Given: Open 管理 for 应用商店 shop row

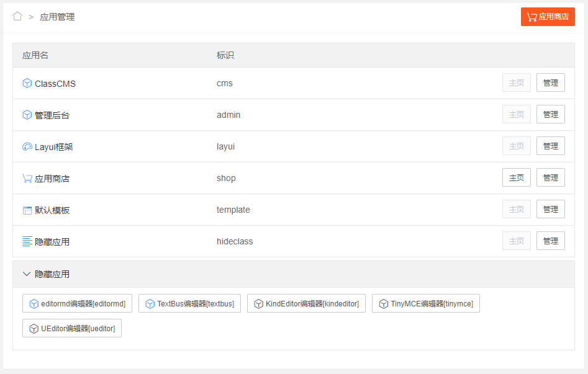Looking at the screenshot, I should (x=551, y=177).
